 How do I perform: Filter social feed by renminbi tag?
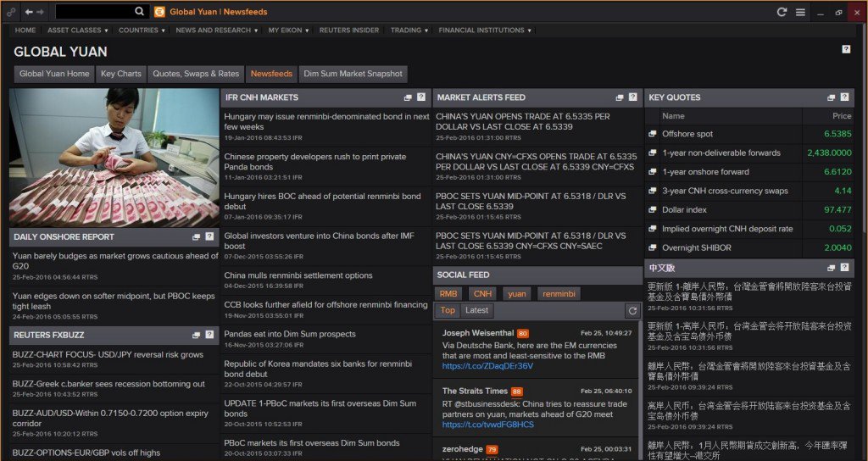pos(559,294)
